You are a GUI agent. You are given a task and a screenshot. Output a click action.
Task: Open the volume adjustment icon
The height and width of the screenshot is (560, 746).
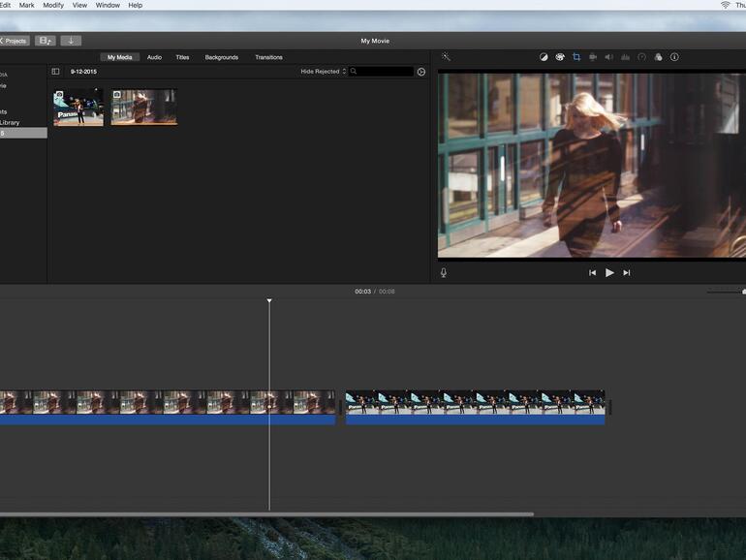tap(609, 57)
